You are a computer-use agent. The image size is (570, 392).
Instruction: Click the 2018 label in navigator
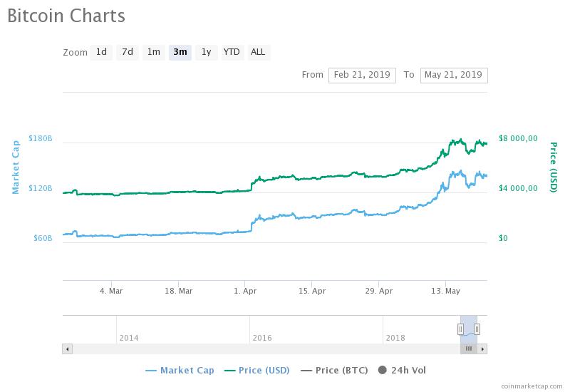[395, 338]
